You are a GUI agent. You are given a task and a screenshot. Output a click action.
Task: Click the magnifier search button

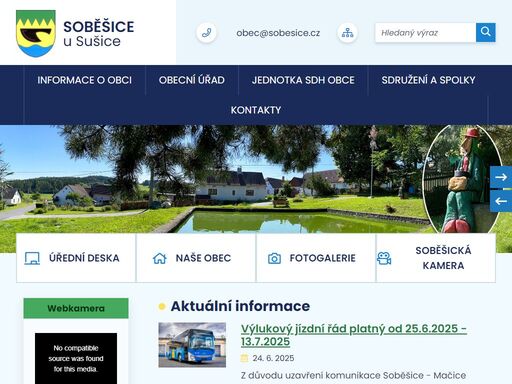click(486, 32)
